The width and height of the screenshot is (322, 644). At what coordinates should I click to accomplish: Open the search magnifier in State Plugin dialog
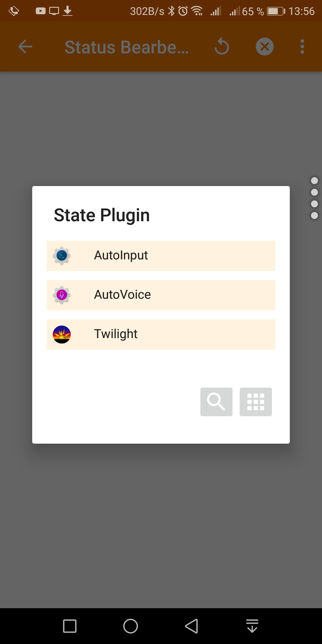[x=216, y=402]
